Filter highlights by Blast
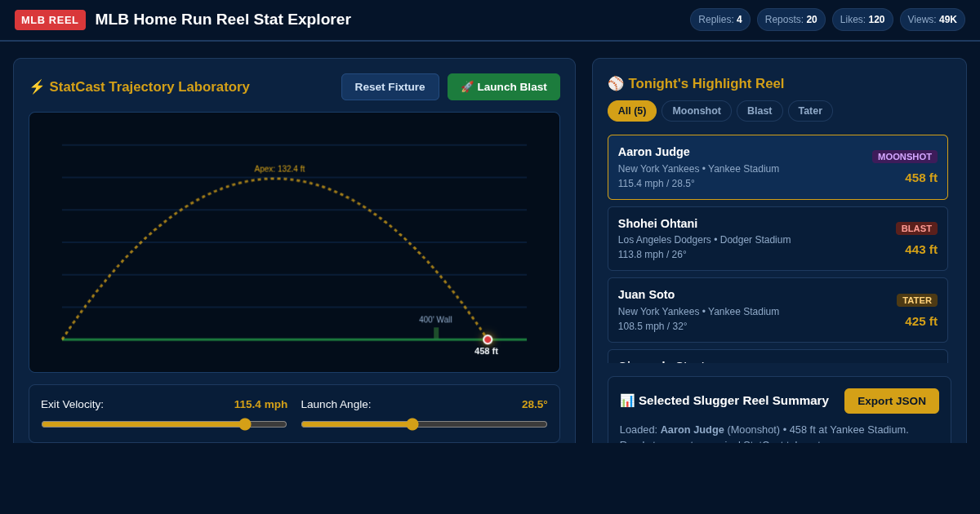This screenshot has height=514, width=980. 759,111
